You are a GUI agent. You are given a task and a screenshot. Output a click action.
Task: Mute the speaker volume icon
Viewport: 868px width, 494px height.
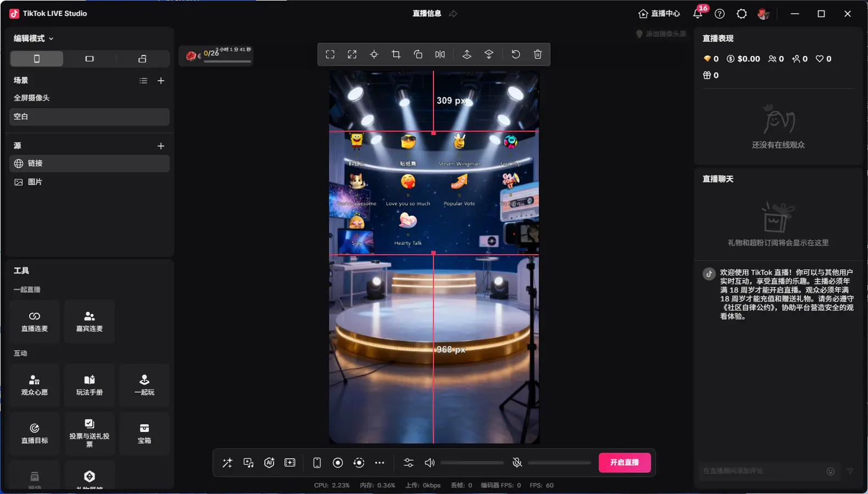[x=430, y=463]
